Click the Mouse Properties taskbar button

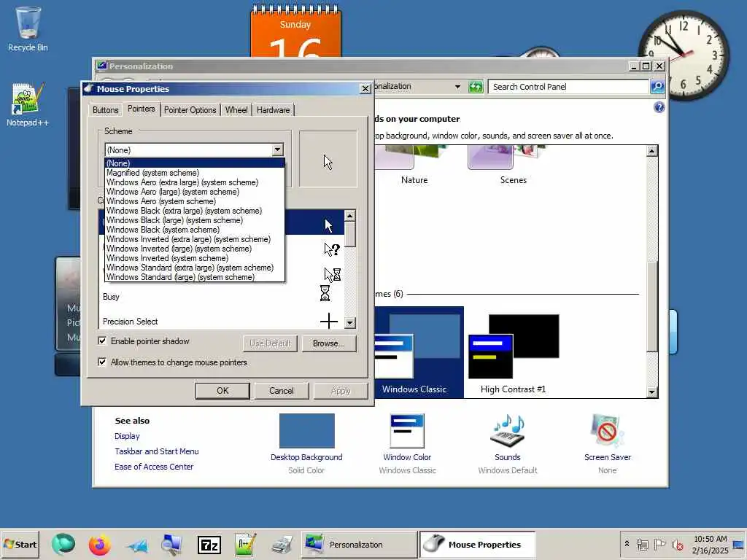click(477, 544)
